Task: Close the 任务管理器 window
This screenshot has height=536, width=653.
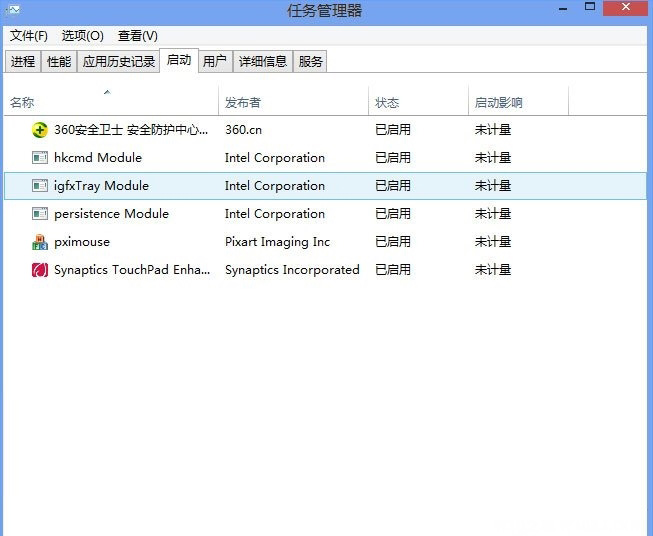Action: [626, 8]
